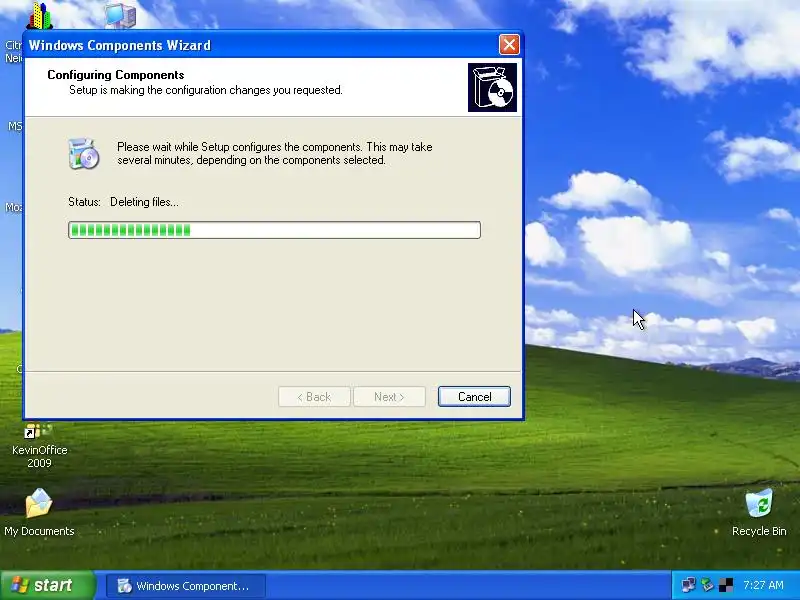The width and height of the screenshot is (800, 600).
Task: Click the two-computers network tray icon
Action: [688, 585]
